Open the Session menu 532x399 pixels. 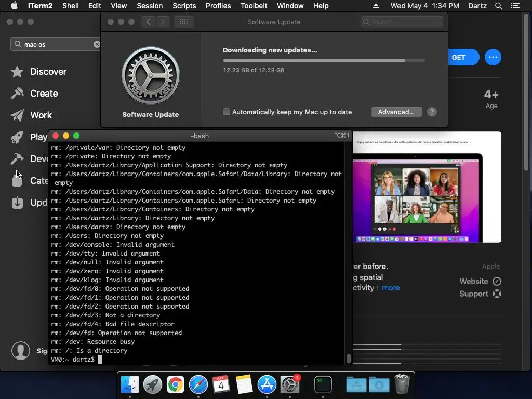tap(150, 6)
